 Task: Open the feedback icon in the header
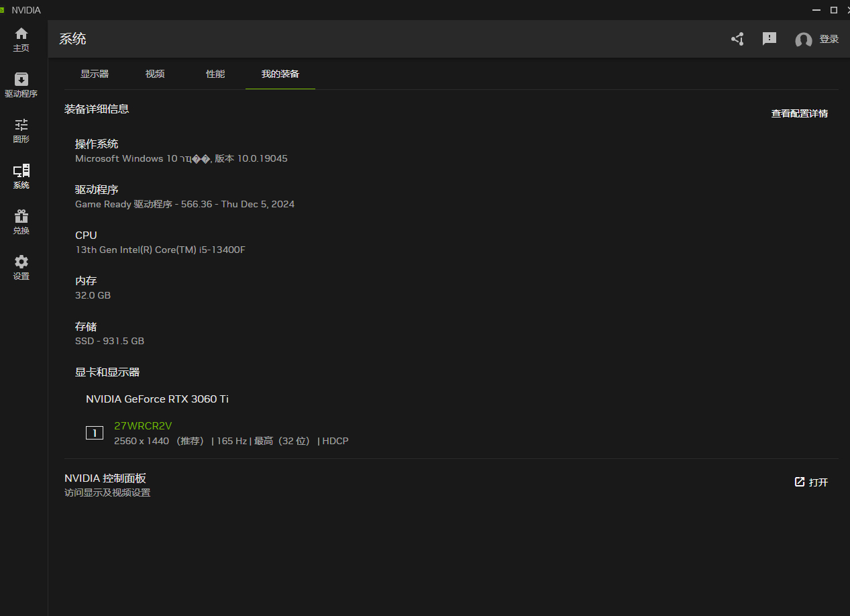point(769,39)
